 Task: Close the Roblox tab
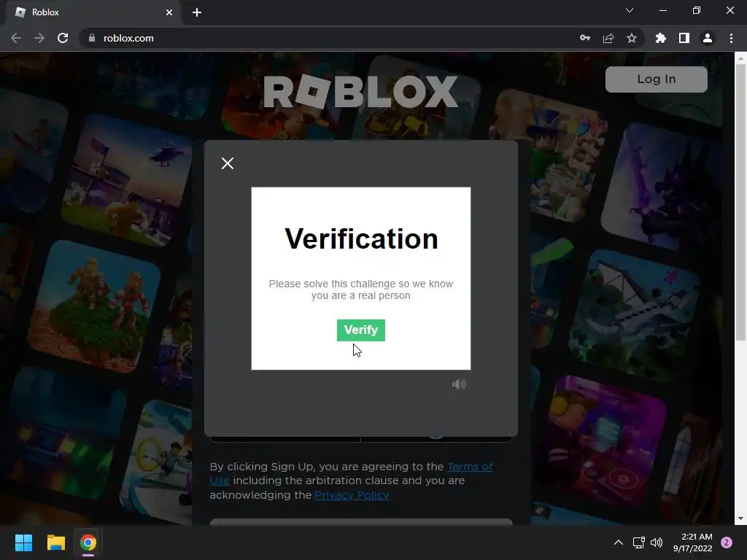[x=169, y=12]
